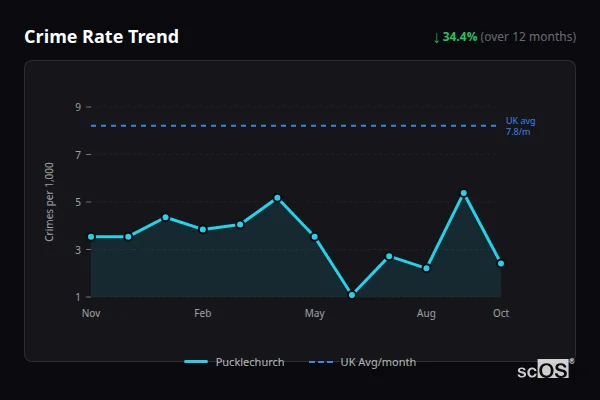
Task: Click the Oct final data point
Action: (501, 263)
